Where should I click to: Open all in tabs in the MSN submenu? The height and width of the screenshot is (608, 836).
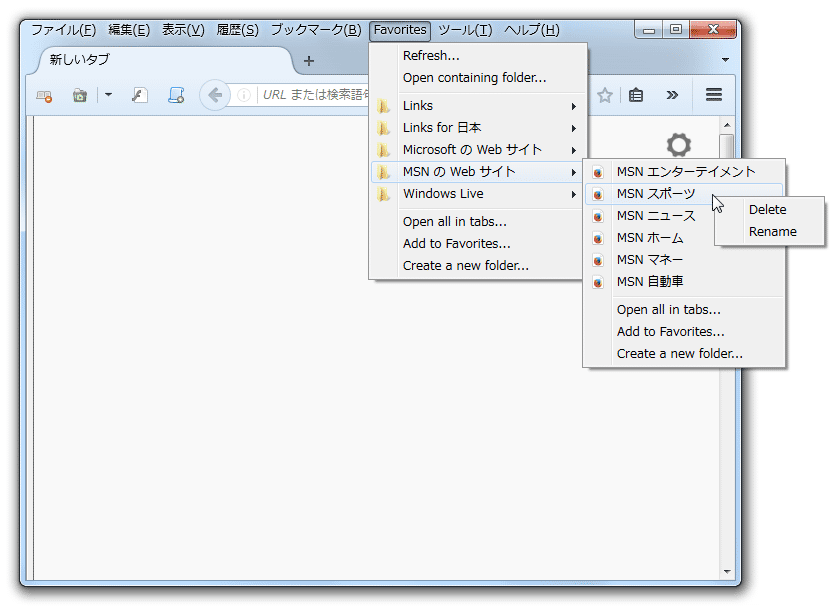click(684, 310)
